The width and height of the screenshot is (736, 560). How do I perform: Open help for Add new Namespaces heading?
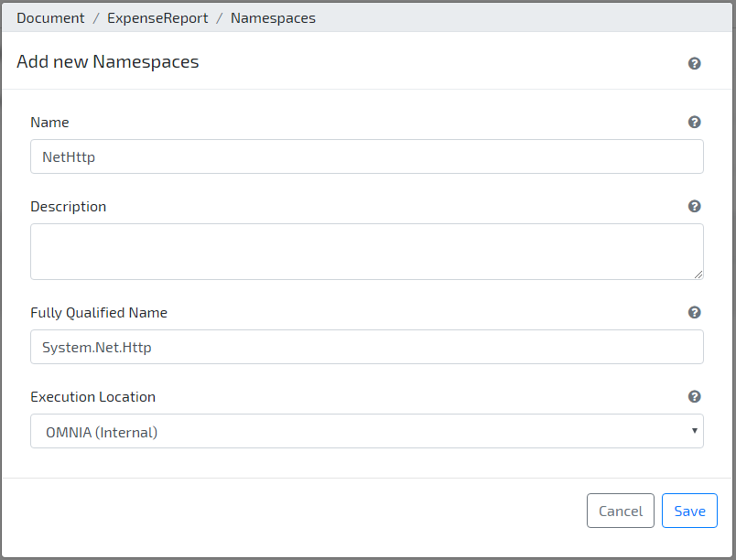click(x=694, y=63)
